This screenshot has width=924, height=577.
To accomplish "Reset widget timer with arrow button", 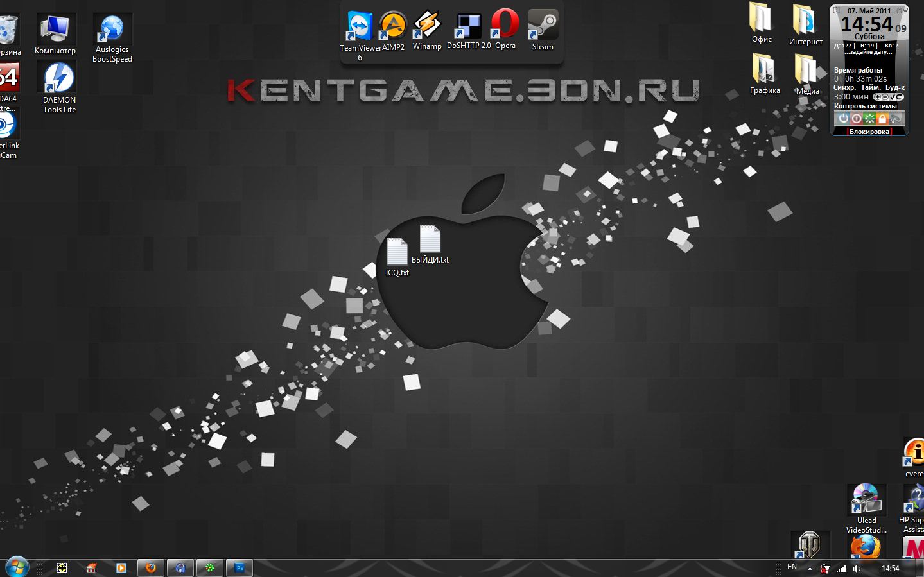I will (900, 97).
